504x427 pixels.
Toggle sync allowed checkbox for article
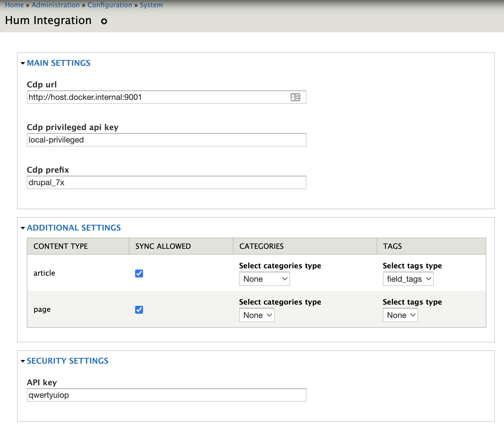point(139,273)
